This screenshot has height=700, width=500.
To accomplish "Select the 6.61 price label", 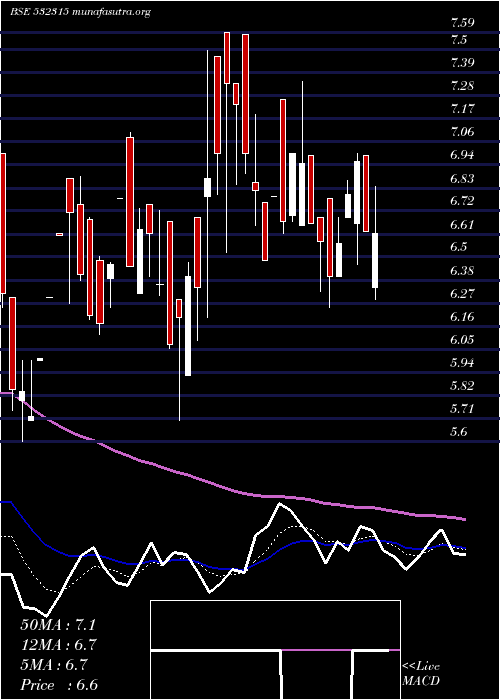I will 462,225.
